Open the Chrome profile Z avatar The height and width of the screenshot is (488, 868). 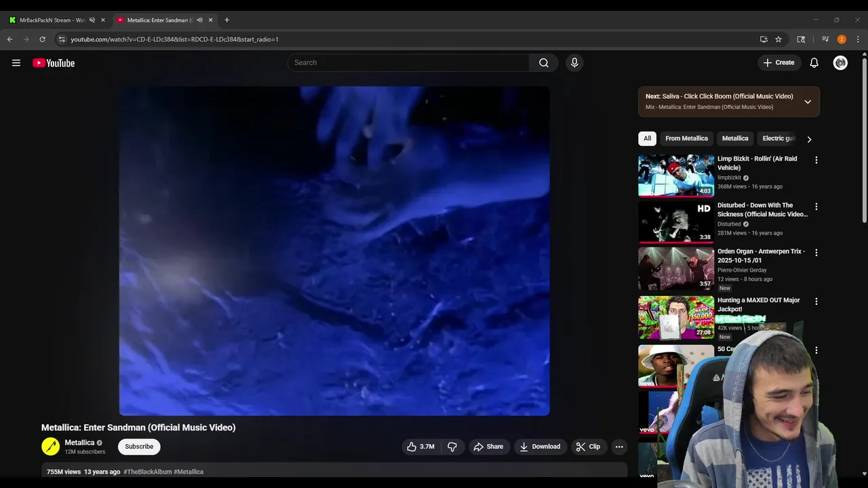842,39
